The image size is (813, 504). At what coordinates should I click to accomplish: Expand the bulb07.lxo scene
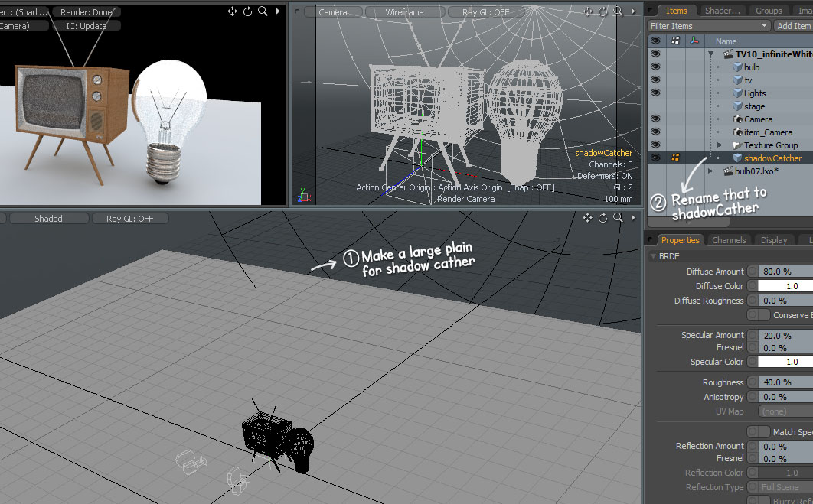[711, 171]
